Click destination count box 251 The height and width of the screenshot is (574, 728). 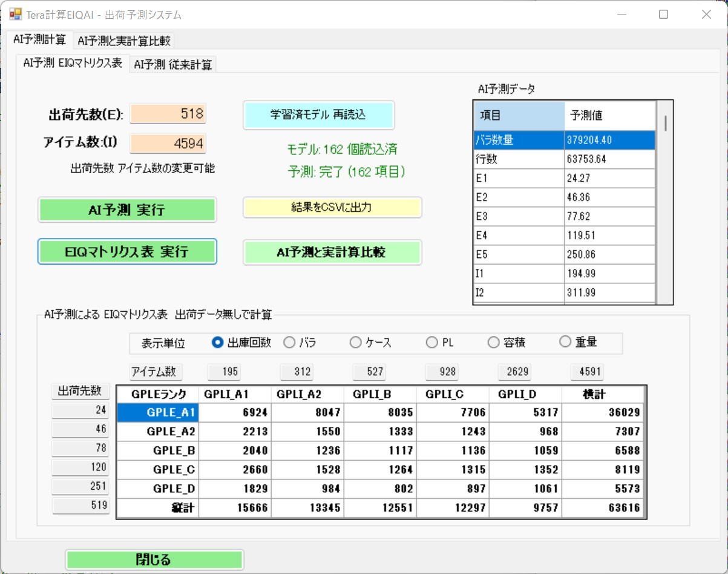point(80,486)
